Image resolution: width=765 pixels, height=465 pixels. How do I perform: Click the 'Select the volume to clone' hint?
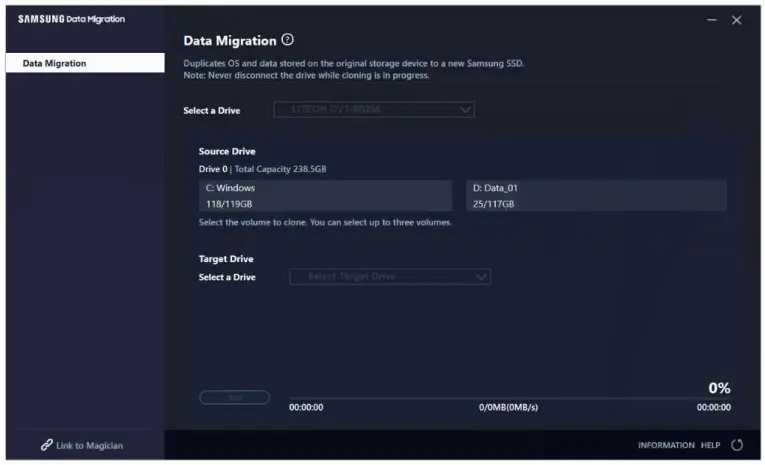tap(325, 222)
